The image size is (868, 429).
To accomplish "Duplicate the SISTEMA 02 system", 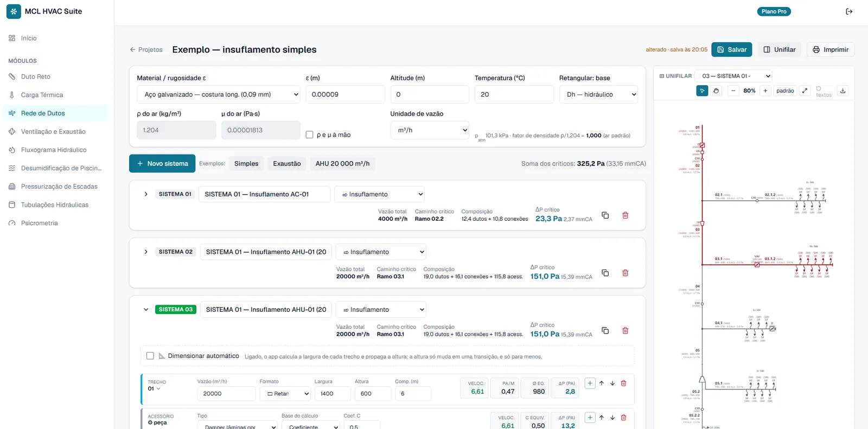I will 605,273.
